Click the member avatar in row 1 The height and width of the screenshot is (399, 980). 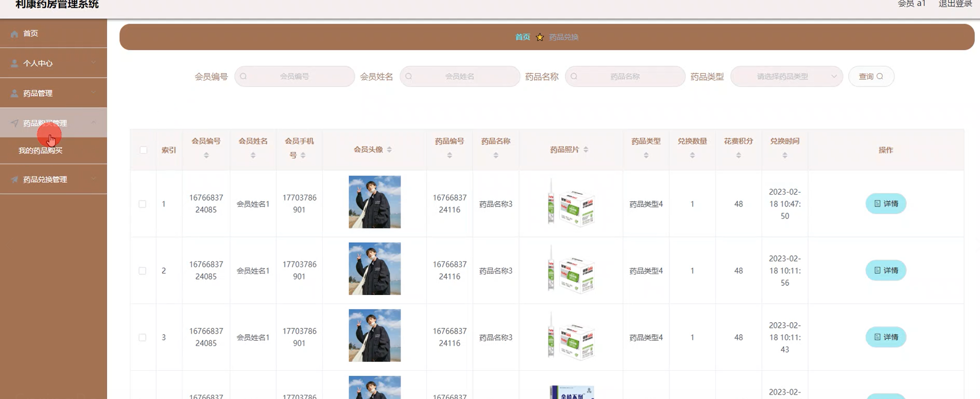(375, 202)
